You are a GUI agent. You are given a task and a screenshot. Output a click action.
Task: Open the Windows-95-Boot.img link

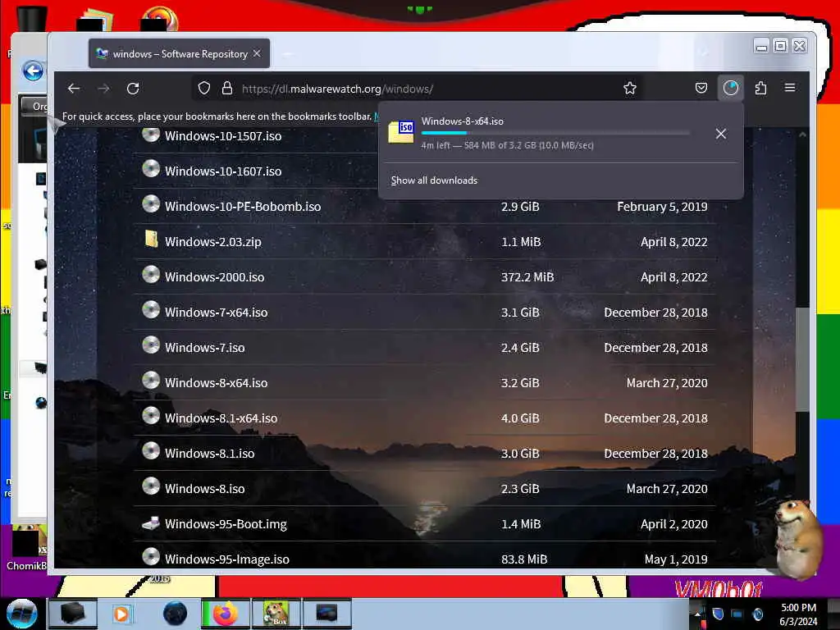[x=226, y=524]
